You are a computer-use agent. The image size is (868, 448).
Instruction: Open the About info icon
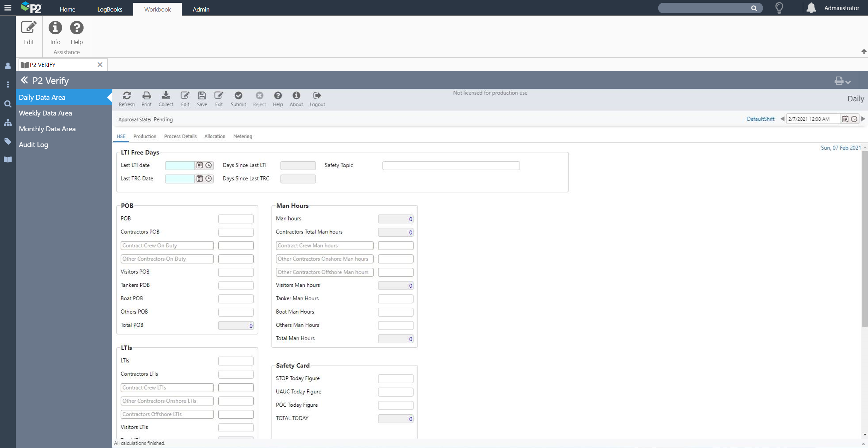[x=296, y=96]
